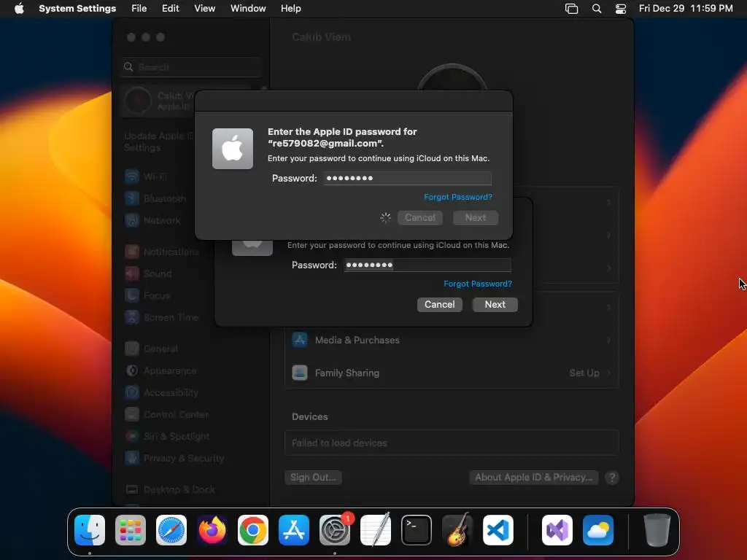
Task: Click System Settings icon in Dock
Action: 334,530
